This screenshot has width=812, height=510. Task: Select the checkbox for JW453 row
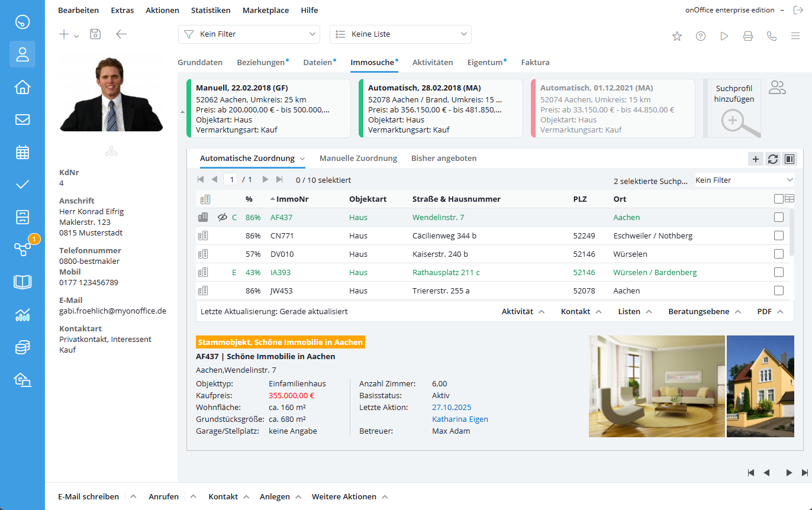coord(779,290)
